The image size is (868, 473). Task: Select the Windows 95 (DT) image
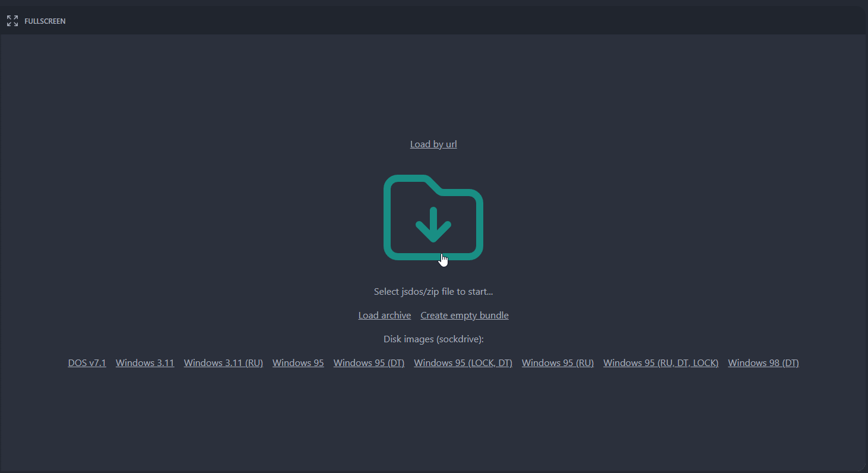click(x=369, y=363)
